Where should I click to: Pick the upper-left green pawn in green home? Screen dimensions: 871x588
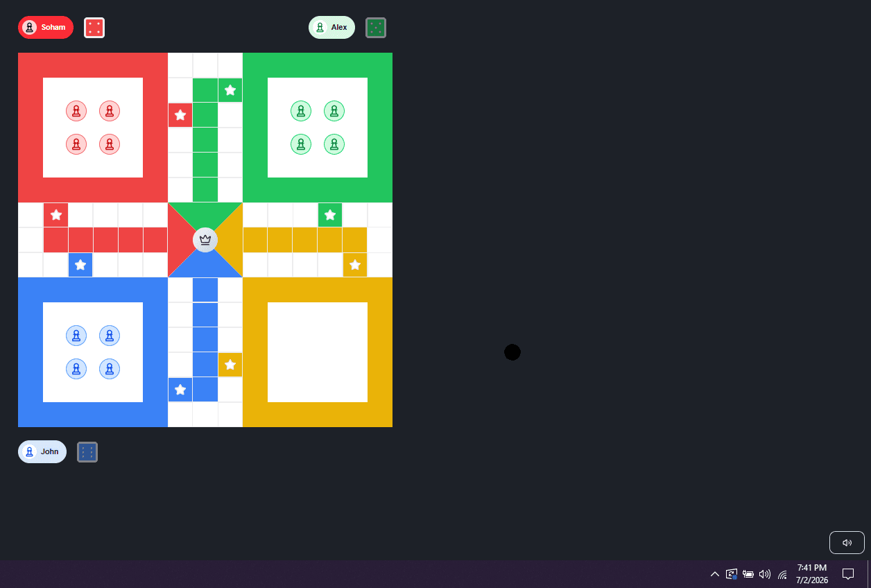pyautogui.click(x=301, y=111)
